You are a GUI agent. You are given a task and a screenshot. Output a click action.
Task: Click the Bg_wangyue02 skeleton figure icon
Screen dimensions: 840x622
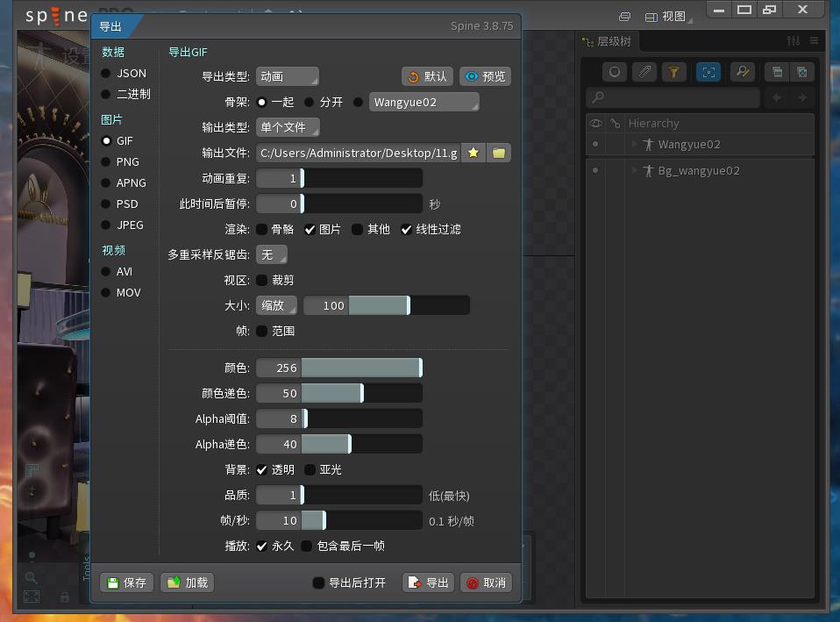click(x=649, y=170)
